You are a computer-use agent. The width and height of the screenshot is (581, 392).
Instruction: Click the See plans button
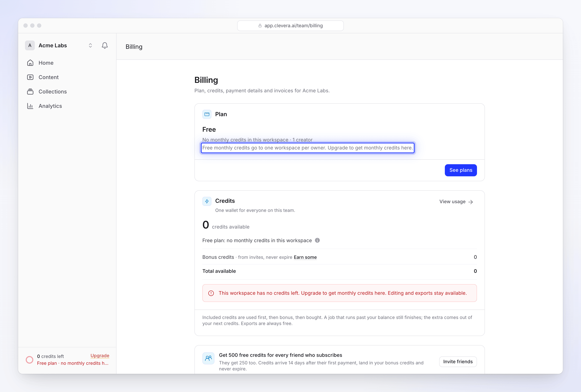461,170
